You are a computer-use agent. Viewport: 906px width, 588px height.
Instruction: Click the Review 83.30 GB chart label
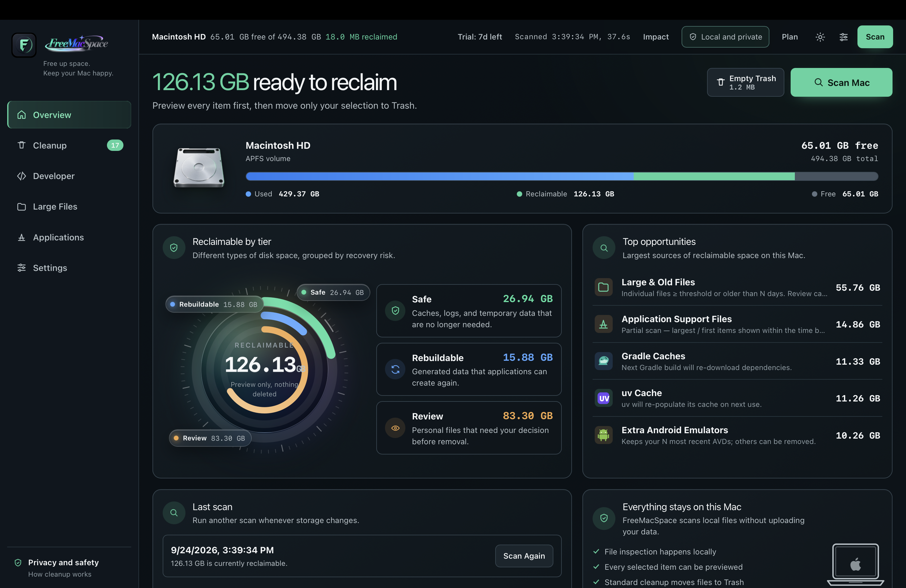pyautogui.click(x=210, y=438)
